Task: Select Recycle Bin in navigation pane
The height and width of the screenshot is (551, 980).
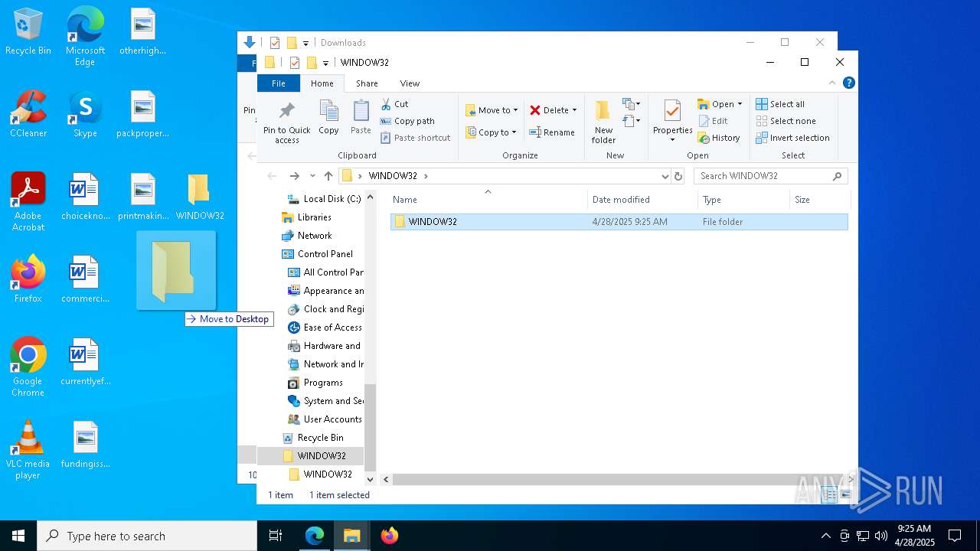Action: point(312,438)
